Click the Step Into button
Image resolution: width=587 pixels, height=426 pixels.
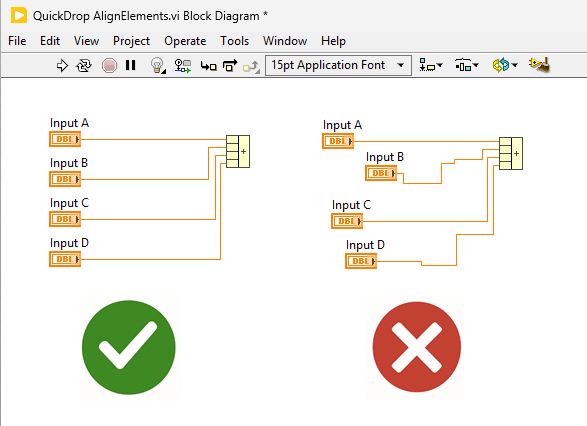208,66
